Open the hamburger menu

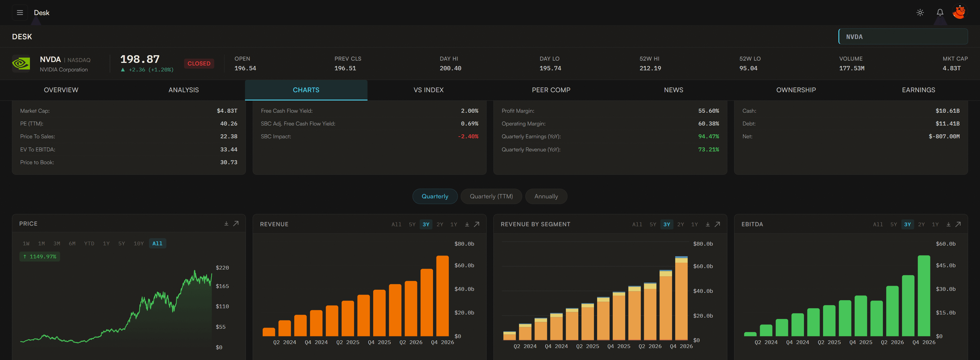click(x=20, y=13)
